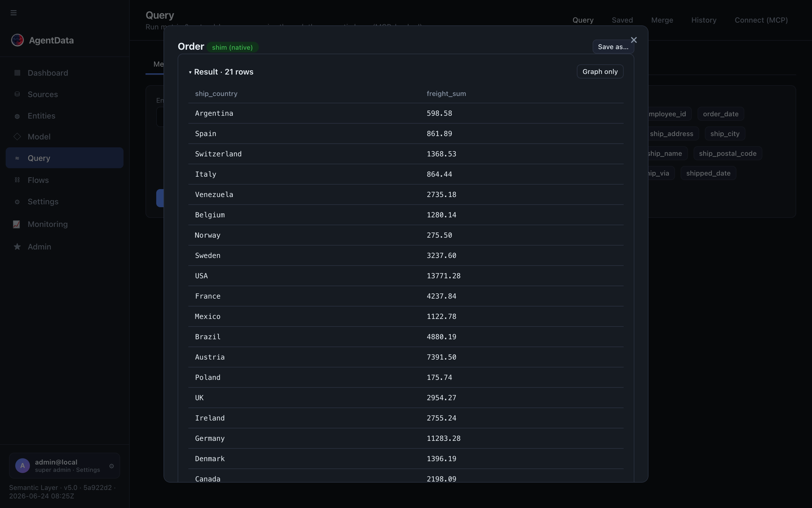Click the AgentData logo icon
812x508 pixels.
click(x=17, y=40)
